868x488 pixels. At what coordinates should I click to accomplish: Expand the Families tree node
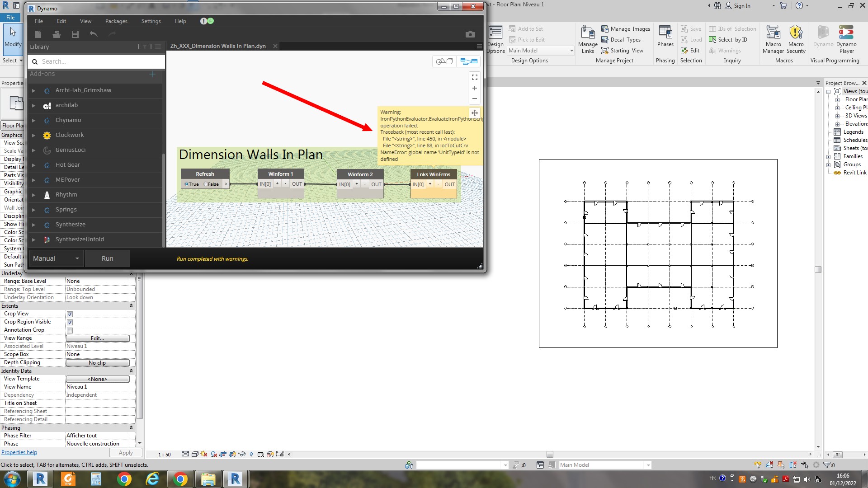click(x=829, y=157)
